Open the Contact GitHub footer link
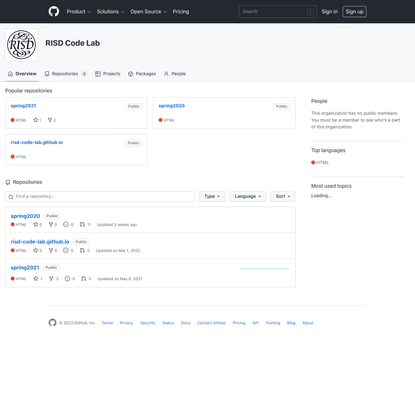This screenshot has width=415, height=415. click(x=211, y=323)
